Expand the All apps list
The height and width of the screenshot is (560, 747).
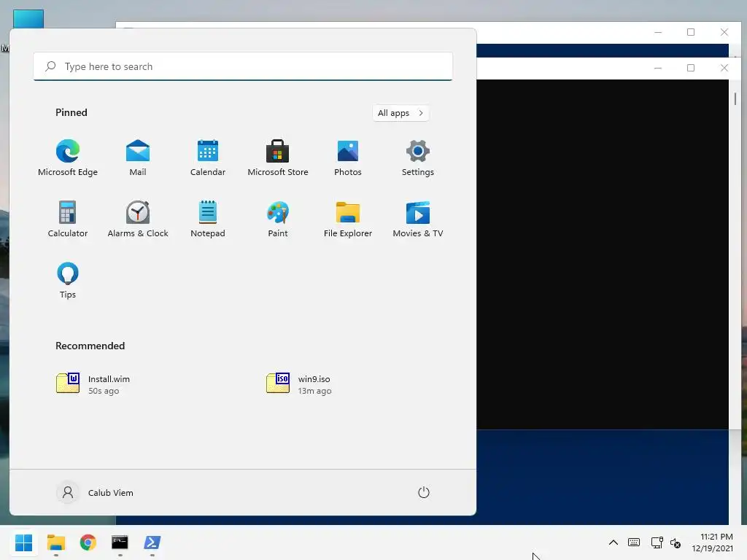[400, 113]
